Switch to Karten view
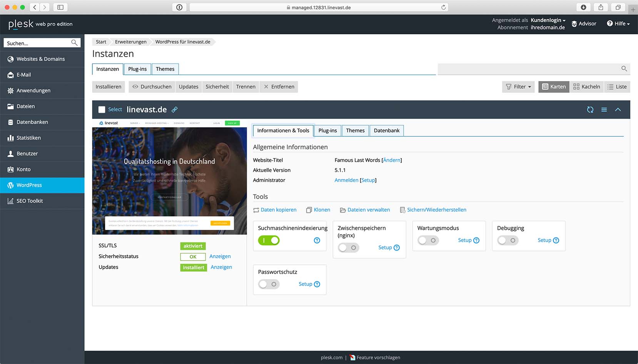The image size is (638, 364). pyautogui.click(x=554, y=87)
